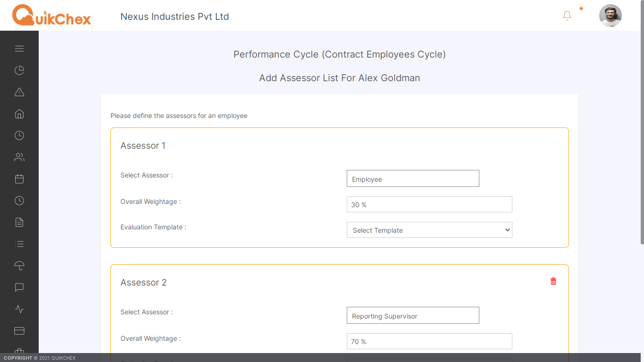644x362 pixels.
Task: Click Assessor 1 Overall Weightage field showing 30 %
Action: [429, 204]
